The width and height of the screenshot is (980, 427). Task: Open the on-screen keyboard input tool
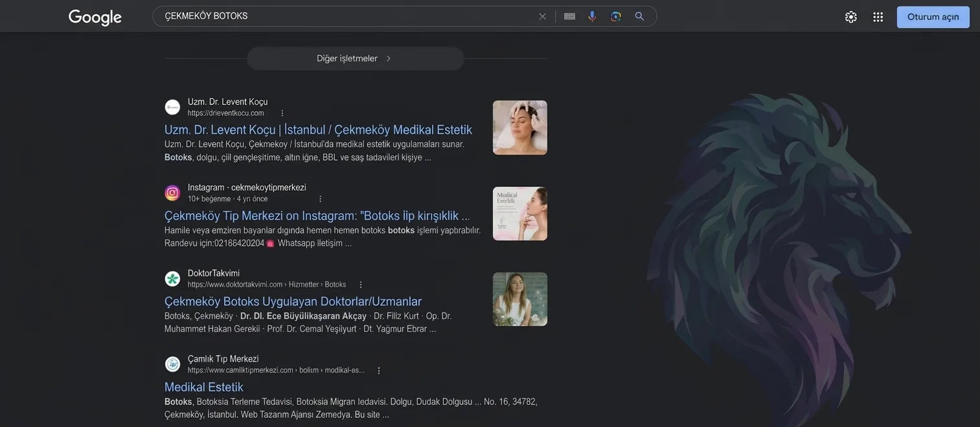(x=569, y=16)
